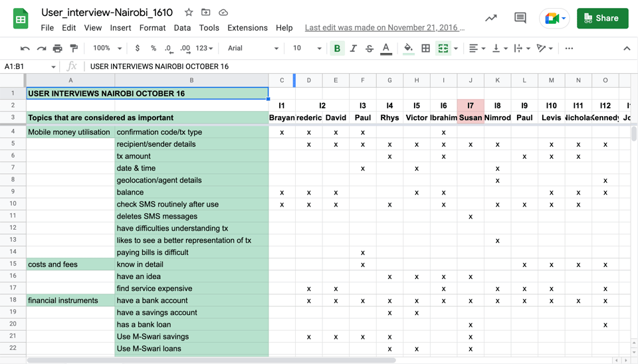Format selection as currency
This screenshot has height=364, width=638.
(x=137, y=48)
